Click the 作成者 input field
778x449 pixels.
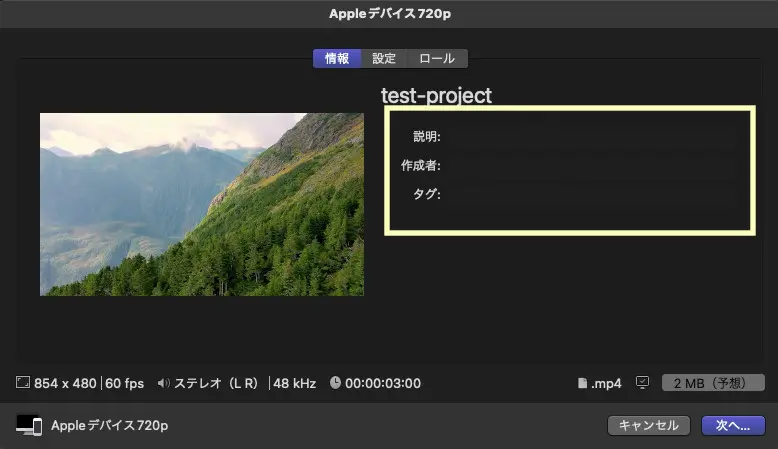[x=595, y=165]
